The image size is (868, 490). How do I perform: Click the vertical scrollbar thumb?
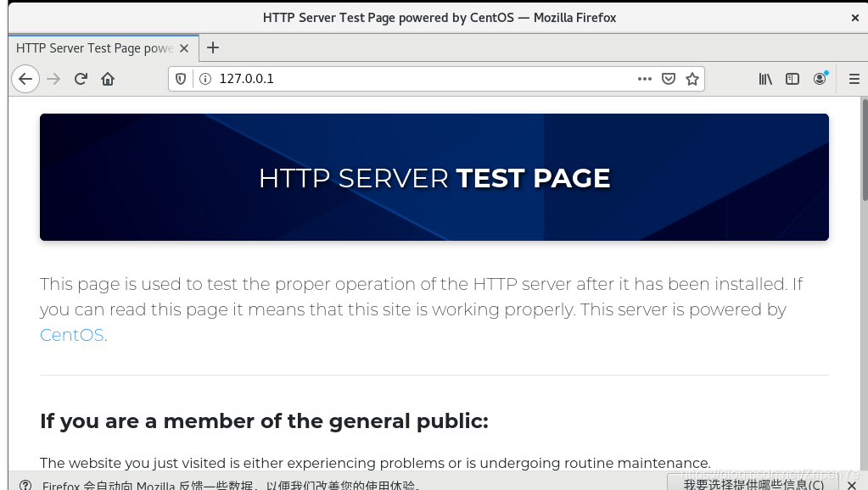coord(865,149)
